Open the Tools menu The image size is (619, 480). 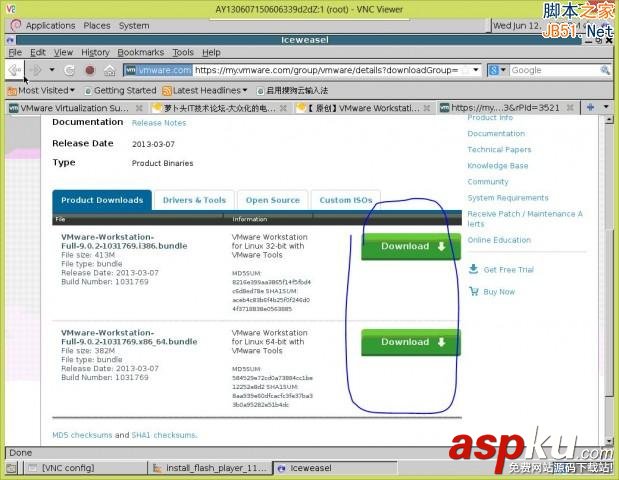[x=183, y=52]
